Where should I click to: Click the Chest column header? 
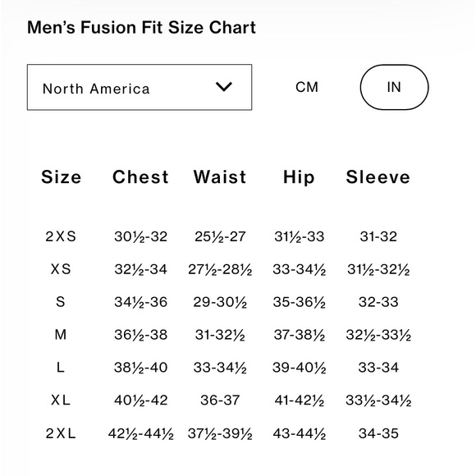coord(140,177)
